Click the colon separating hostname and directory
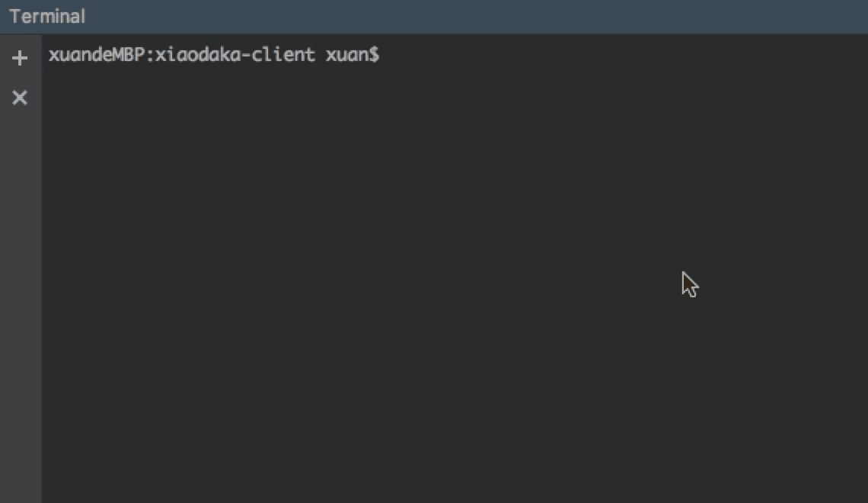The height and width of the screenshot is (503, 868). [x=149, y=55]
